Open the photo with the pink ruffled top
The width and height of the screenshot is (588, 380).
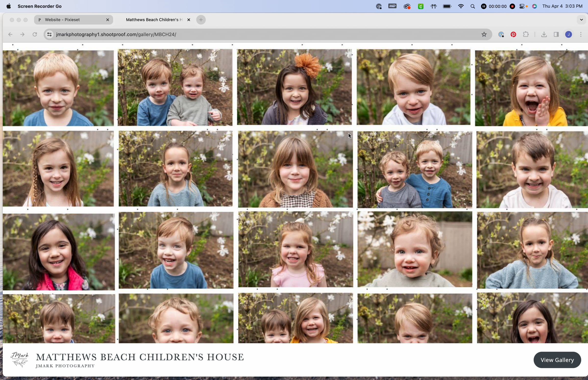(295, 249)
